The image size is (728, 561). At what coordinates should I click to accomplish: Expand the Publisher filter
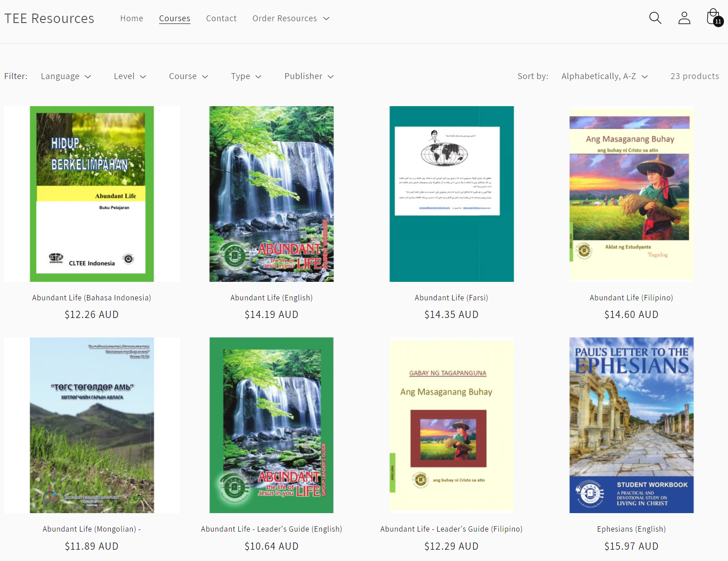309,76
